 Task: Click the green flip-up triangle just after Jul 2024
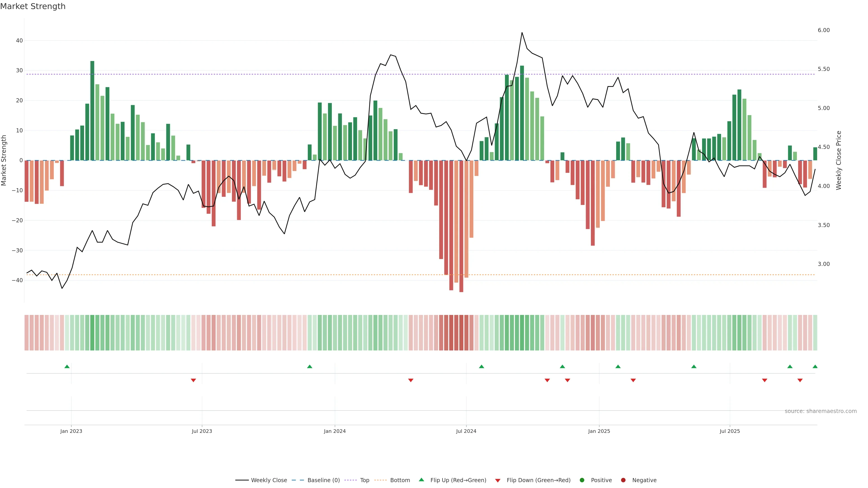(481, 366)
